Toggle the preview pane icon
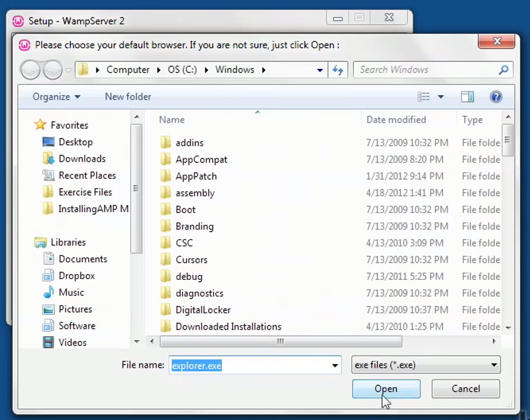 pos(467,97)
